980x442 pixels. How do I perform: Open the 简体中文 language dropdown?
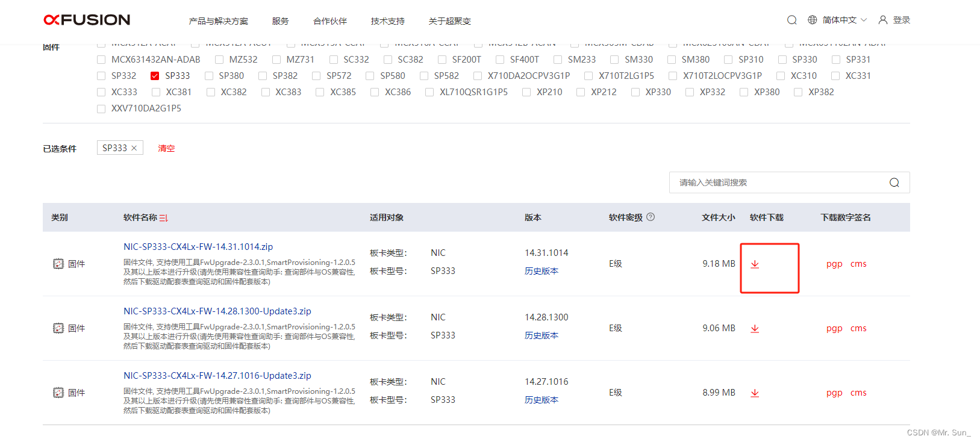click(844, 20)
